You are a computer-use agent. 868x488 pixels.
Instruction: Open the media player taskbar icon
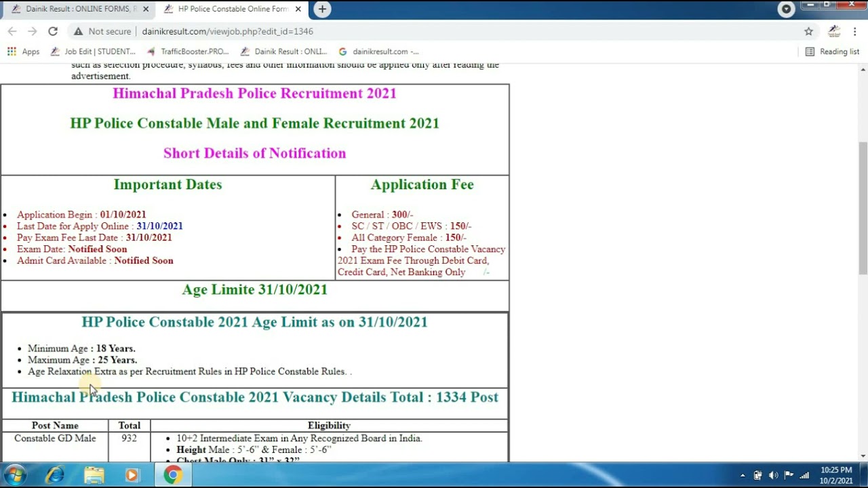[x=132, y=475]
